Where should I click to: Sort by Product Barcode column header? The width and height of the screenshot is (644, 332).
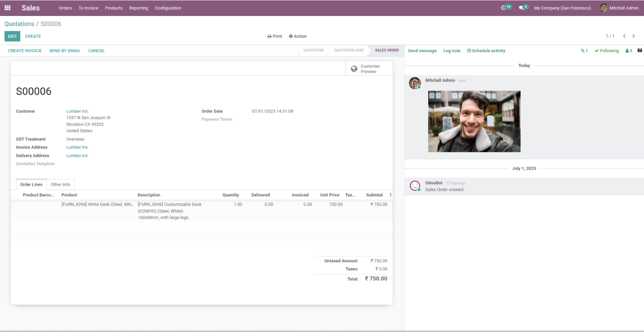(x=38, y=195)
